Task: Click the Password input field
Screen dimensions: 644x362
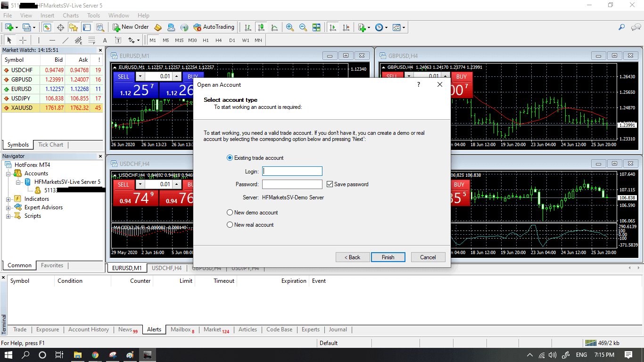Action: point(292,184)
